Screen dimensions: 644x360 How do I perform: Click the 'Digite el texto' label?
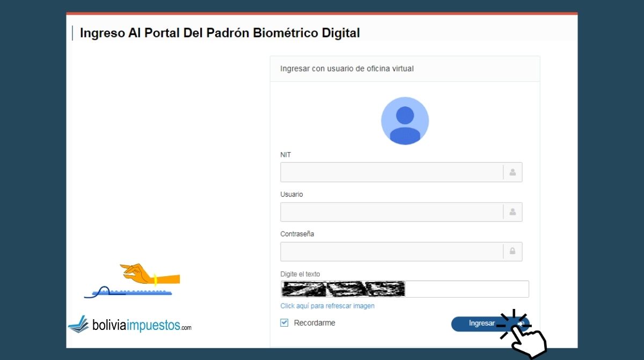300,274
